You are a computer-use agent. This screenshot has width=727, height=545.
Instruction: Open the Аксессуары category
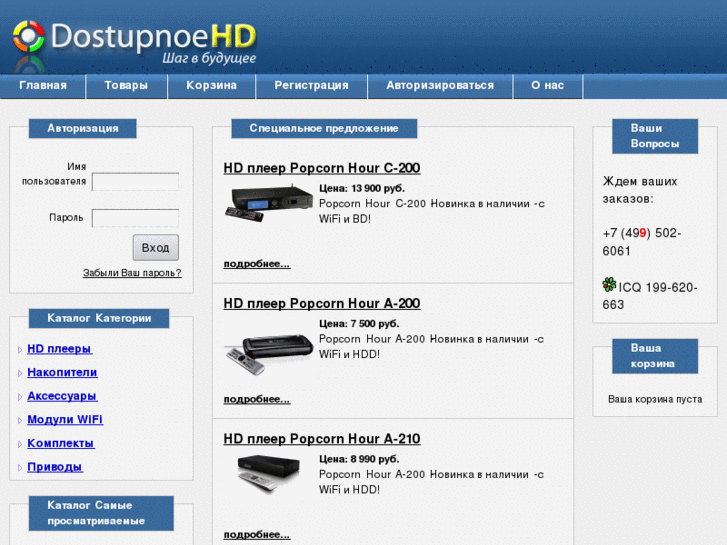tap(62, 396)
